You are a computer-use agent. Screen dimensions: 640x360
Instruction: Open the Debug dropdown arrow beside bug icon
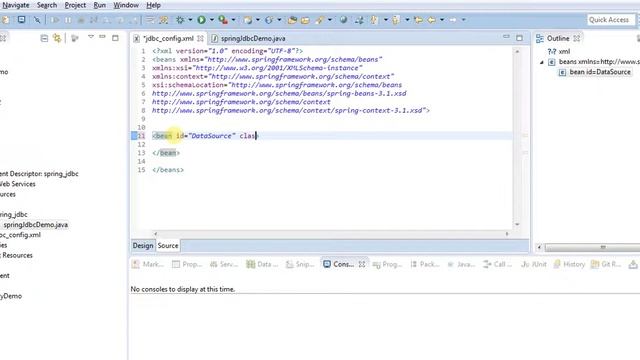190,20
